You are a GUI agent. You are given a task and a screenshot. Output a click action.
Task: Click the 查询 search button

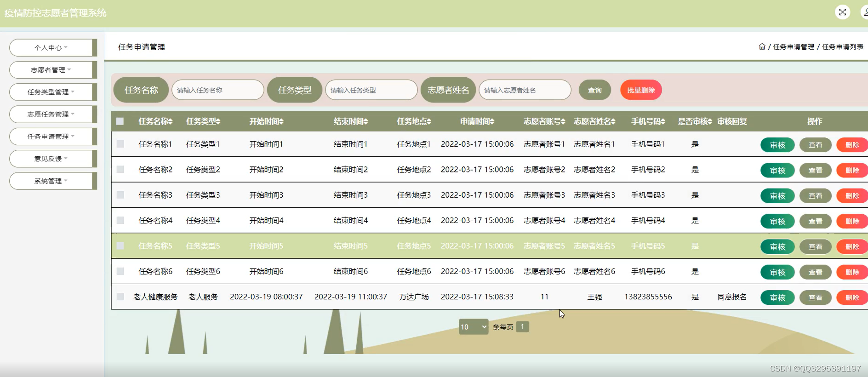coord(595,90)
